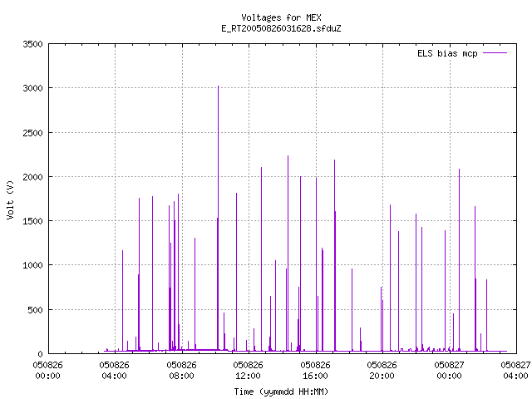Image resolution: width=532 pixels, height=399 pixels.
Task: Click the x-axis tick "050826 16:00"
Action: [x=315, y=370]
